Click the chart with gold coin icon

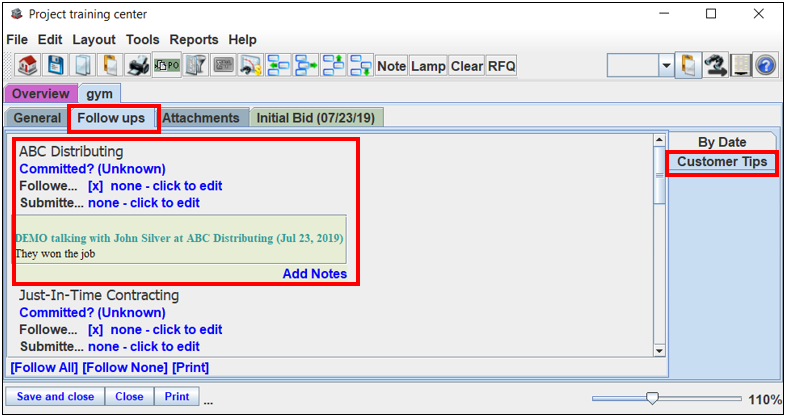coord(250,66)
